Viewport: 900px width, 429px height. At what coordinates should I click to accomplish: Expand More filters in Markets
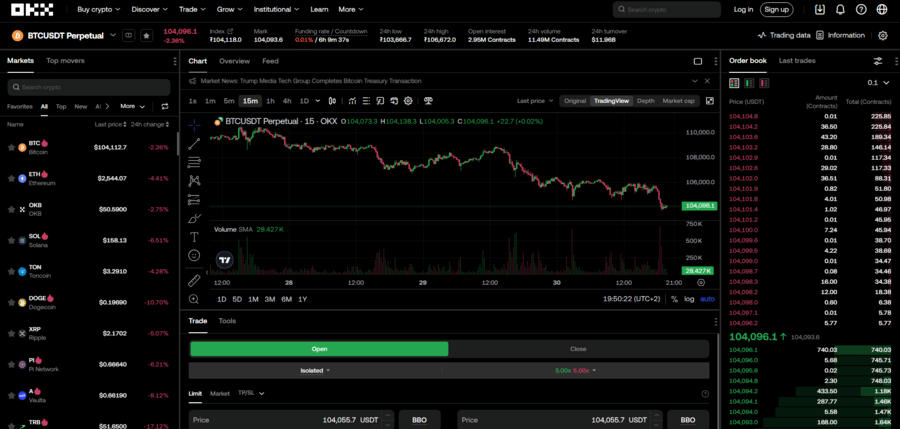(133, 106)
